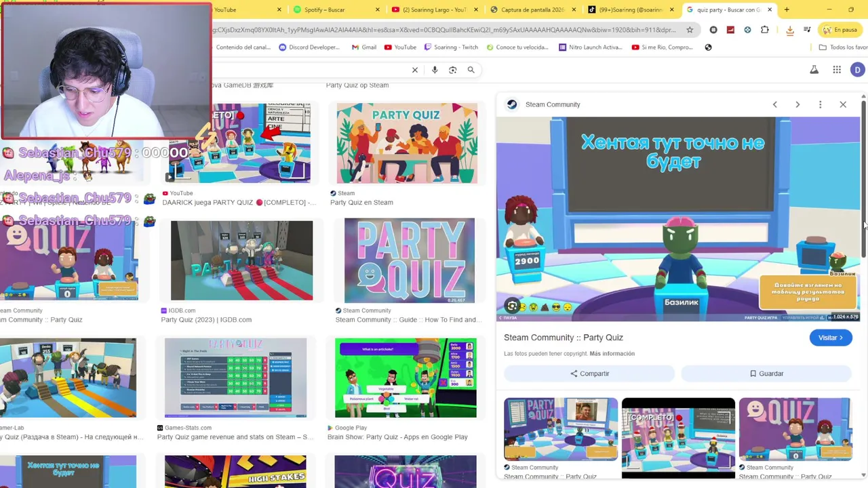This screenshot has height=488, width=868.
Task: Open the Más información copyright link
Action: pyautogui.click(x=612, y=354)
